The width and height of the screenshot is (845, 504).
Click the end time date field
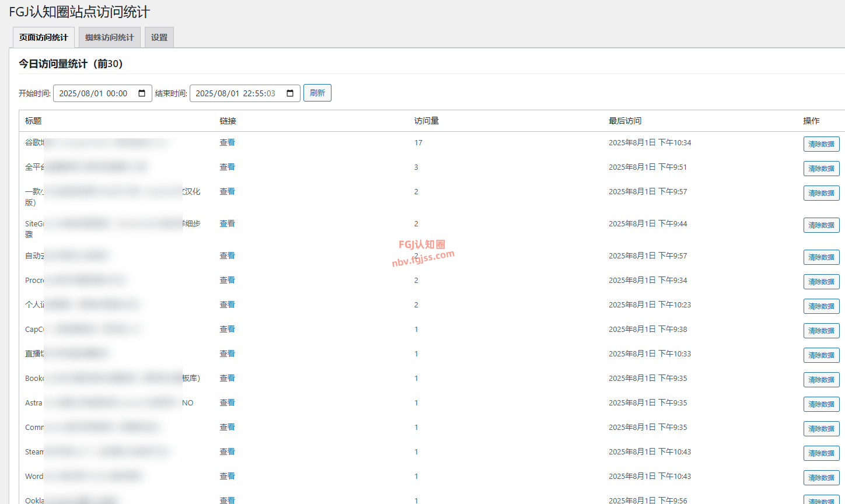click(x=235, y=93)
